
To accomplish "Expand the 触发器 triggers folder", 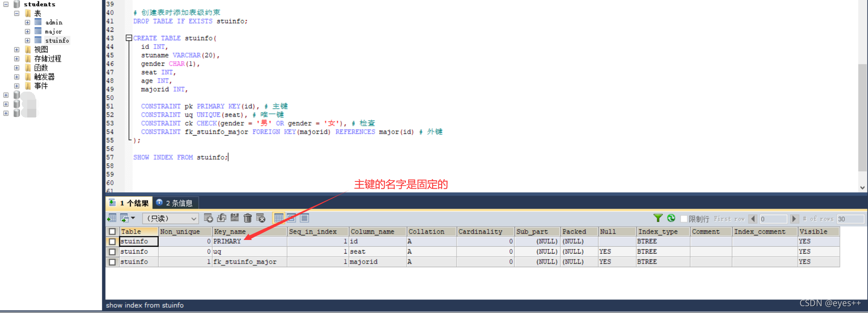I will click(x=17, y=77).
